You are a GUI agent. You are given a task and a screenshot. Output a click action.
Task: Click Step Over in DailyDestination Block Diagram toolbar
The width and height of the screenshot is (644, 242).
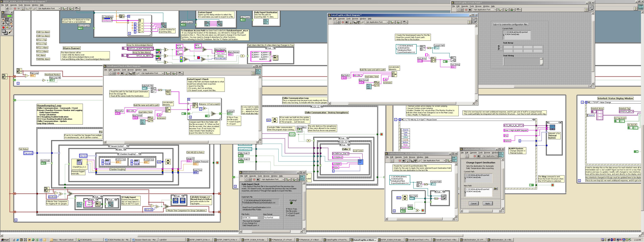[x=416, y=161]
